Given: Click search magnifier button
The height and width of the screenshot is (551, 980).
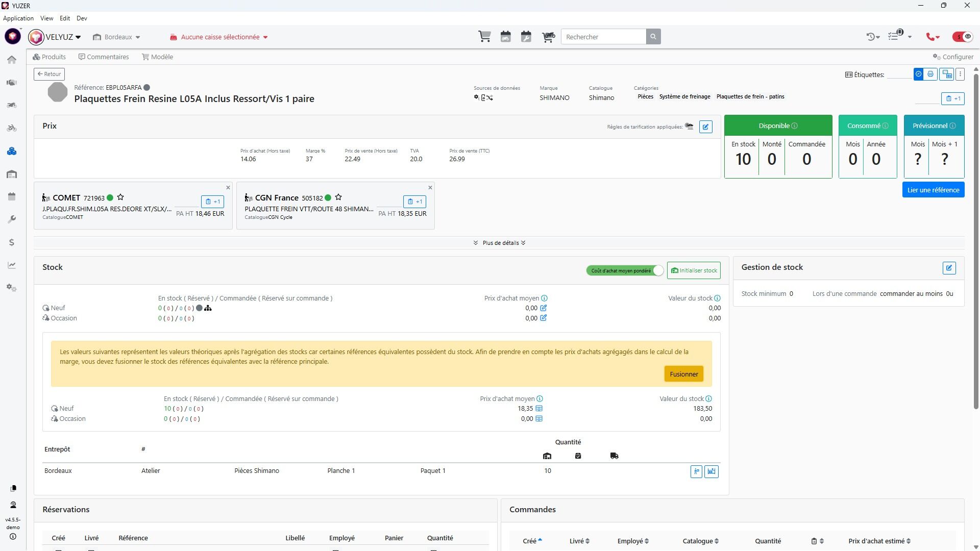Looking at the screenshot, I should [653, 37].
